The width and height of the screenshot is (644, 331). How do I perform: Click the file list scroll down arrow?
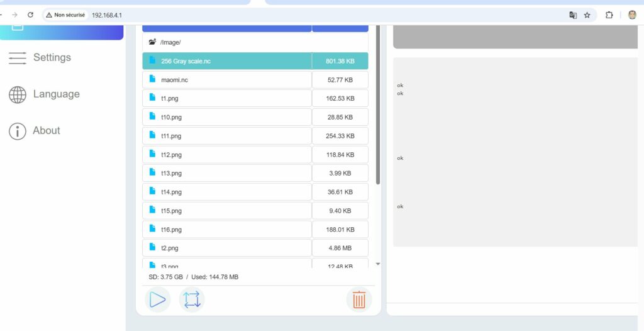(378, 264)
